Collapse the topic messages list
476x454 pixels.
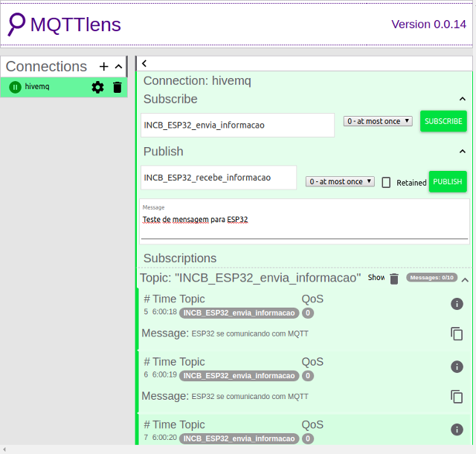click(x=465, y=280)
